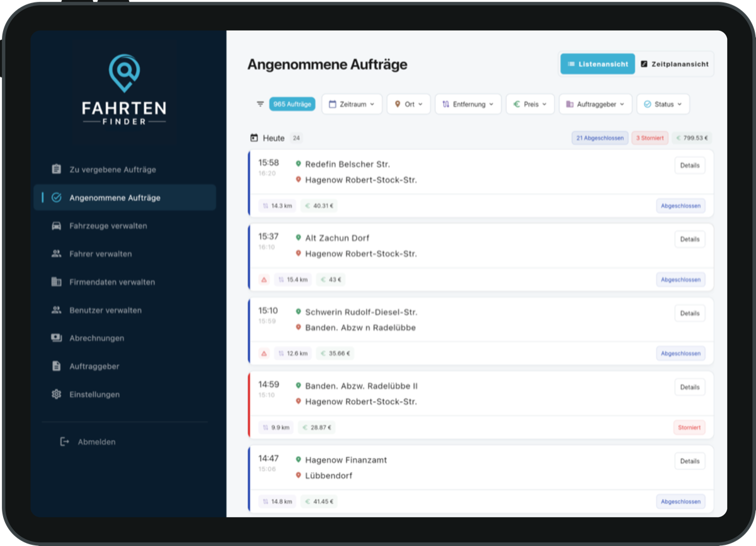Click the calendar icon next to Heute
The height and width of the screenshot is (546, 756).
(x=254, y=138)
